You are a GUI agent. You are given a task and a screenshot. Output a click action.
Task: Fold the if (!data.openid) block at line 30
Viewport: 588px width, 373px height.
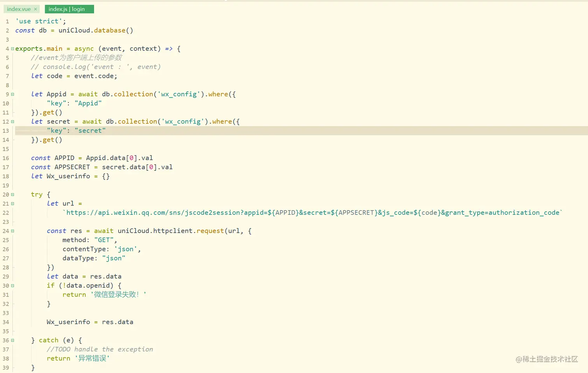tap(12, 285)
